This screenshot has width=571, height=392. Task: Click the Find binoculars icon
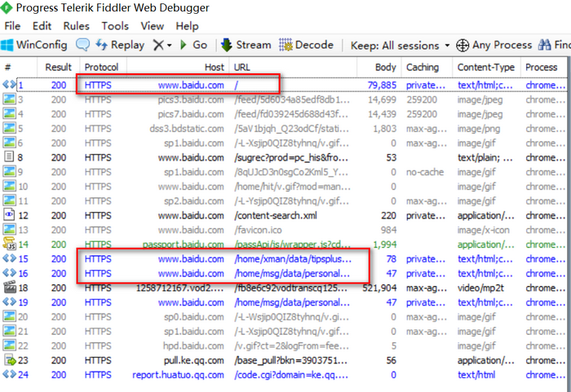[544, 45]
